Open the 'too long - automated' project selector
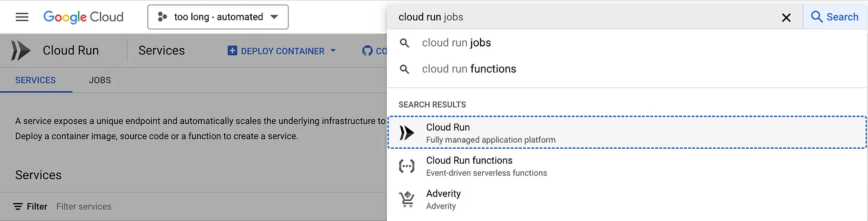 (x=218, y=17)
